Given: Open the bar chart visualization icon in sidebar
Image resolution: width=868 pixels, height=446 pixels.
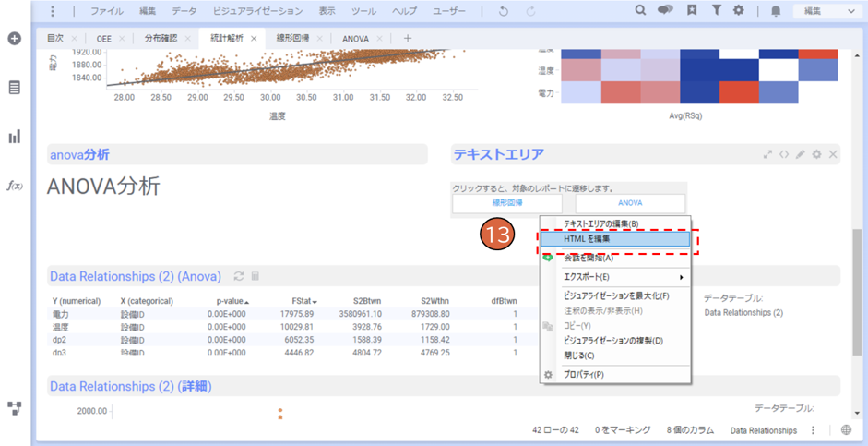Looking at the screenshot, I should [15, 137].
